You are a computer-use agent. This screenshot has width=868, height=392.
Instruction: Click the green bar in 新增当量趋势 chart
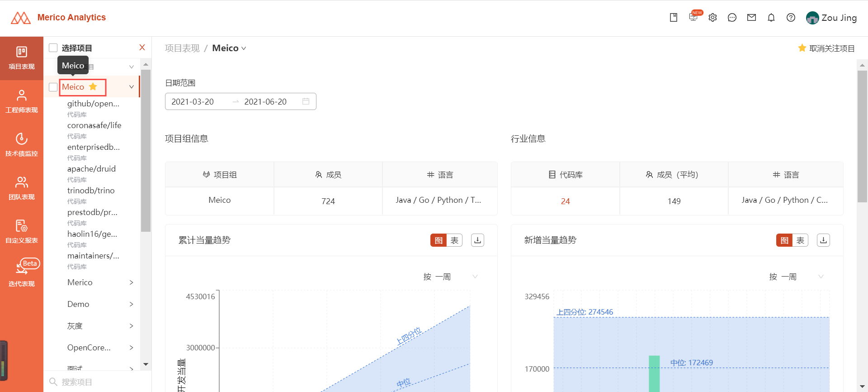pos(654,373)
